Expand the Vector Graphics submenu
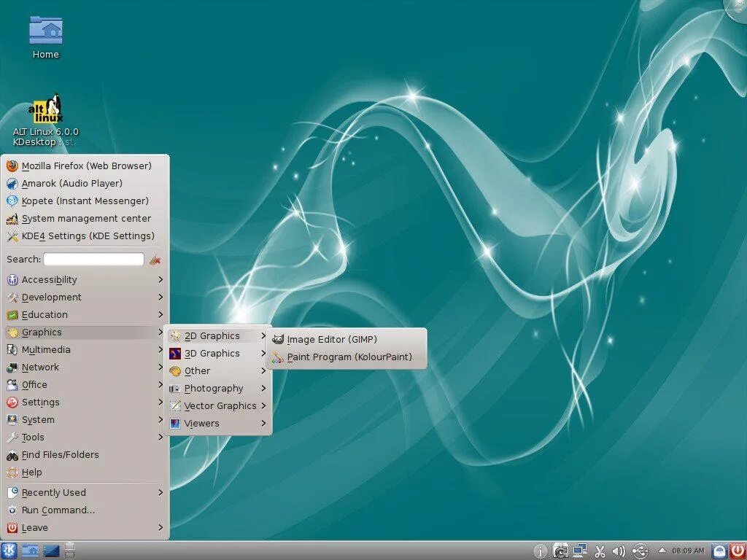 tap(217, 405)
